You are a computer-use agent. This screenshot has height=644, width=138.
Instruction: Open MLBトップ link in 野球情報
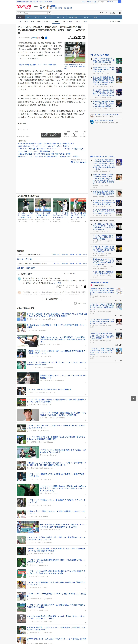(x=57, y=264)
